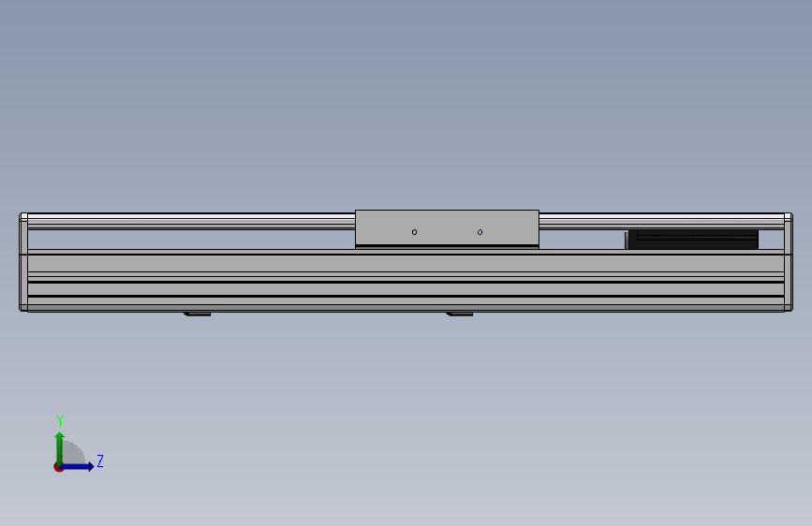812x526 pixels.
Task: Click the green Y axis arrow of the triad
Action: 60,448
